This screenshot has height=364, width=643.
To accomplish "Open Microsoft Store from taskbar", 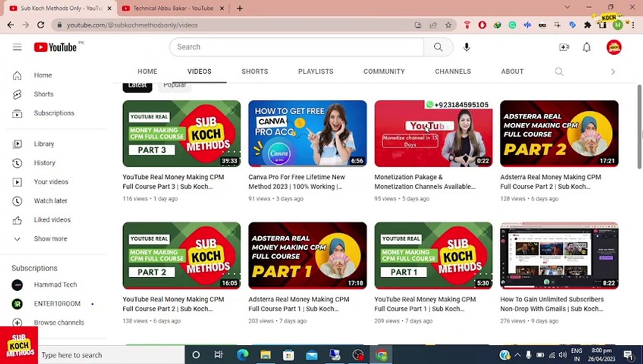I will tap(289, 355).
